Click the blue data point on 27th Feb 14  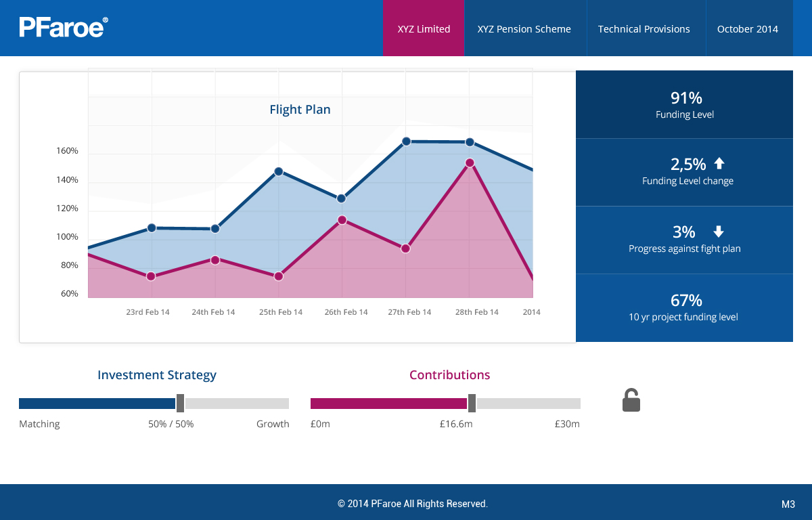pyautogui.click(x=406, y=142)
